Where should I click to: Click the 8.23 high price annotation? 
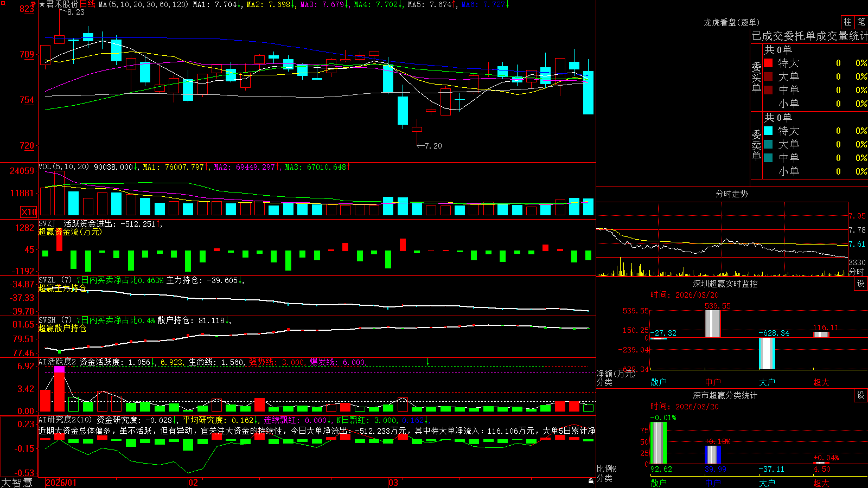pos(76,12)
